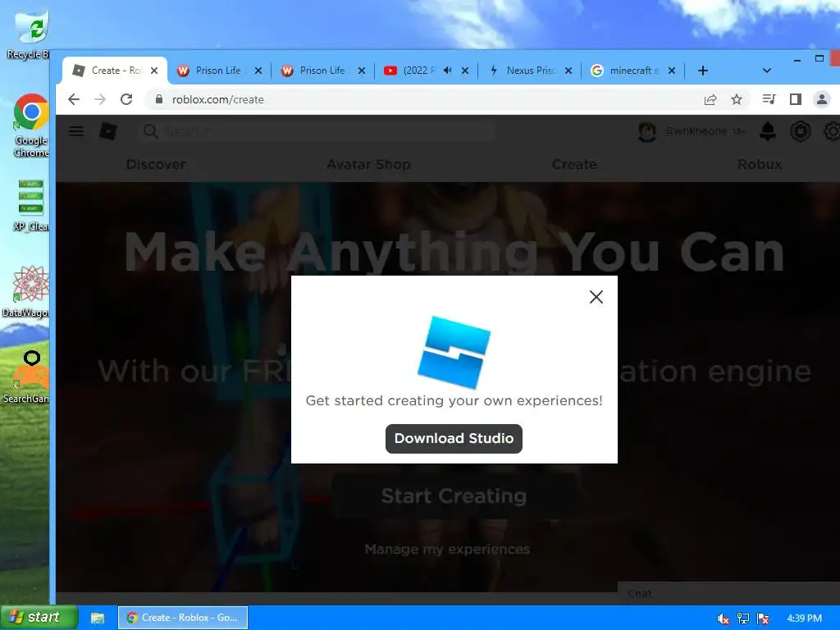The width and height of the screenshot is (840, 630).
Task: Open a new browser tab
Action: pyautogui.click(x=703, y=71)
